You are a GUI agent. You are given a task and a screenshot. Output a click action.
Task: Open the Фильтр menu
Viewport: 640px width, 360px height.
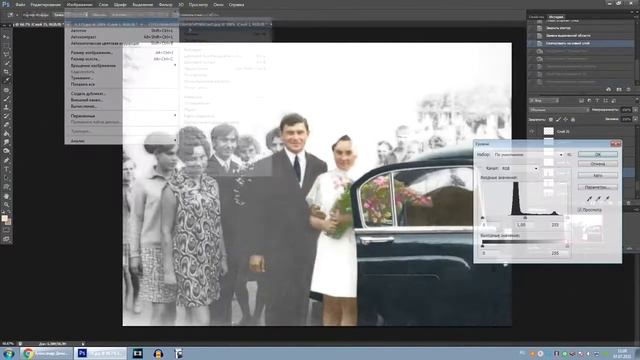point(165,5)
